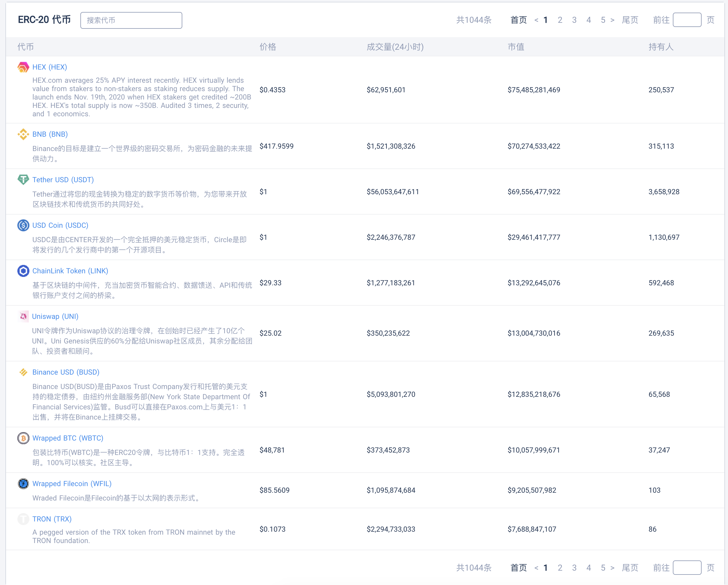This screenshot has height=585, width=728.
Task: Open the BNB (BNB) token link
Action: point(50,134)
